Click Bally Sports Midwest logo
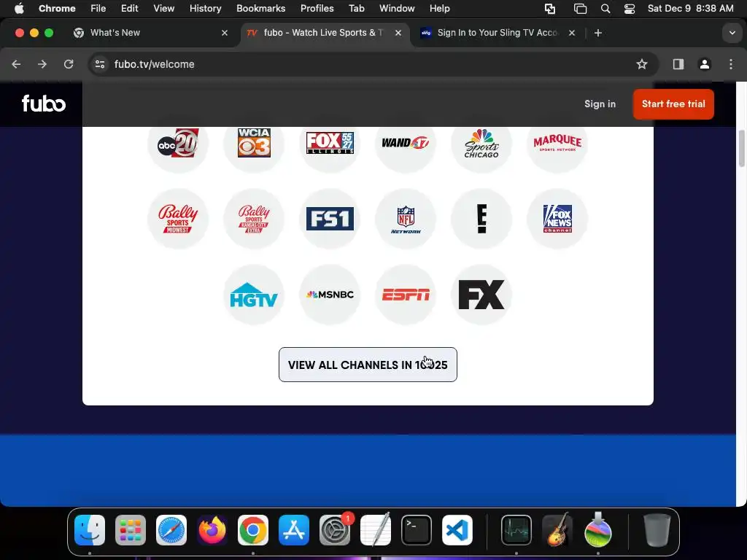 (178, 219)
